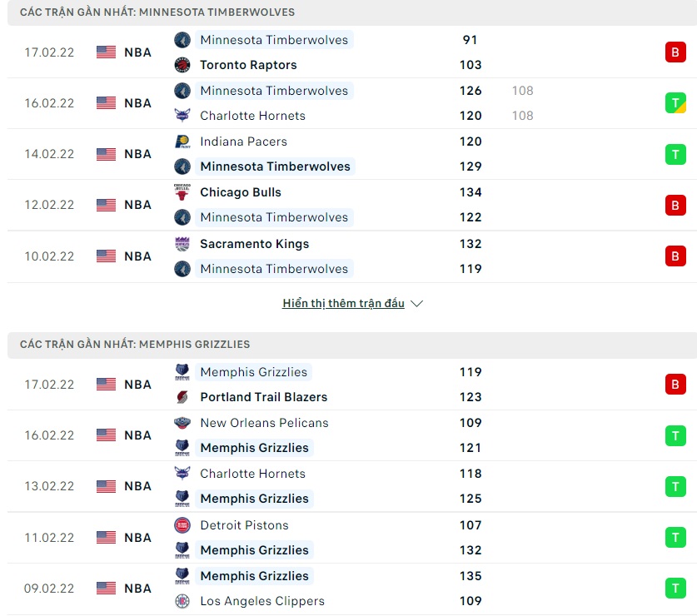Click green T badge for Clippers game
This screenshot has height=616, width=697.
[x=675, y=589]
